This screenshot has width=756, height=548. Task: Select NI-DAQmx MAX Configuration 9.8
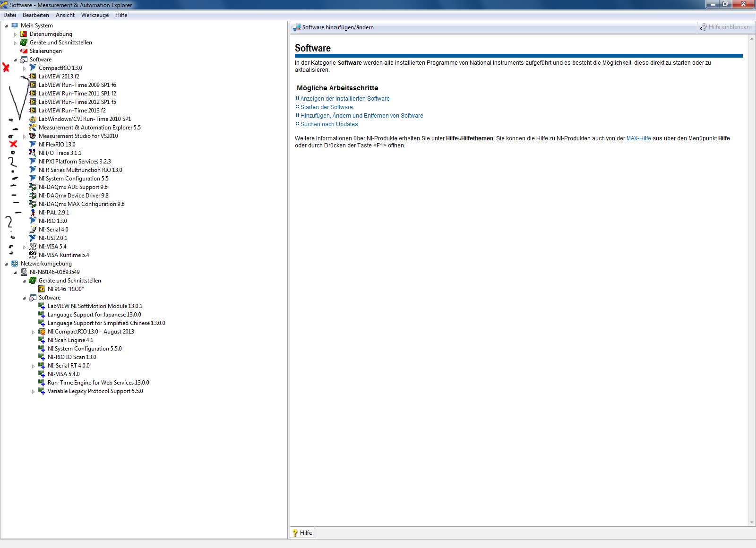[x=82, y=204]
